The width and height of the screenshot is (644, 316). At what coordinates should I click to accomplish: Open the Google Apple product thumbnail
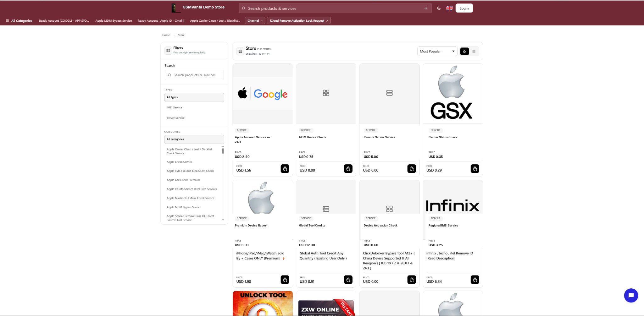click(263, 94)
